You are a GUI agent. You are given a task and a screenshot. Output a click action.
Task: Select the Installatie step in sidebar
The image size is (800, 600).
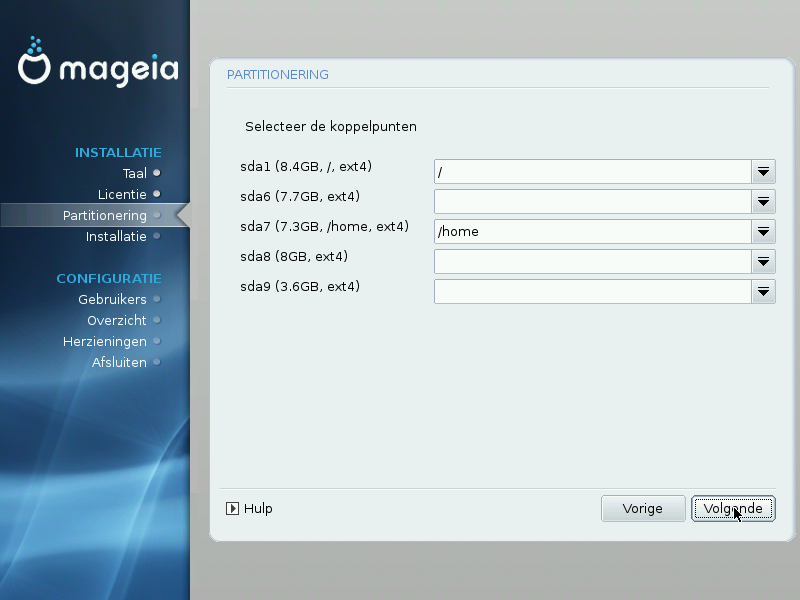[x=116, y=236]
